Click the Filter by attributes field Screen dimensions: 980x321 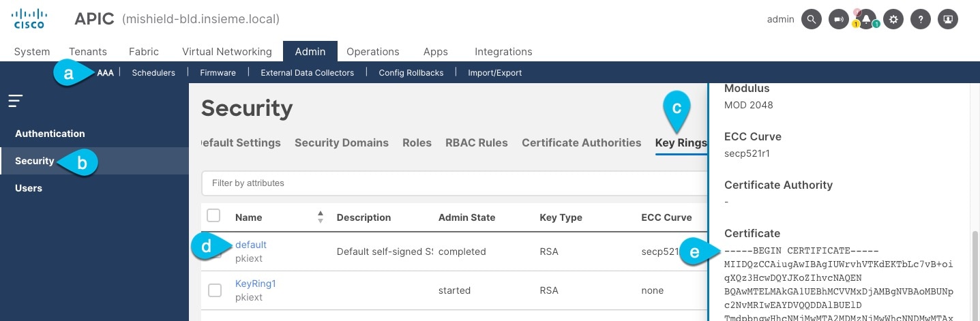click(454, 183)
